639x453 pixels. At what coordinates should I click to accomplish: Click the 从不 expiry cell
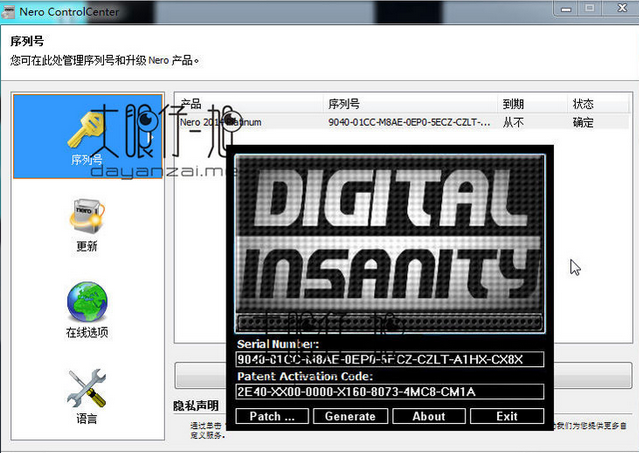513,122
